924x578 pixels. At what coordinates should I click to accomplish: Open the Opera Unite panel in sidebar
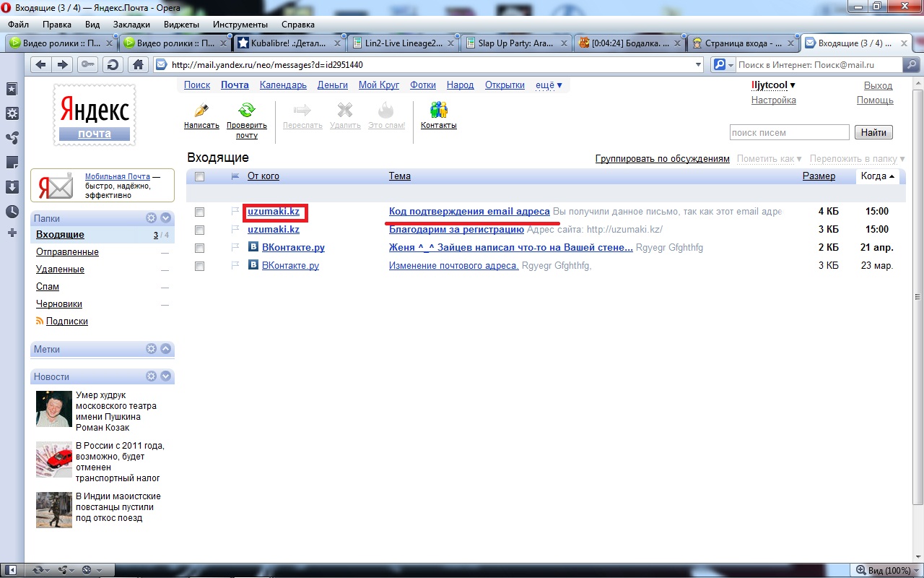[12, 138]
